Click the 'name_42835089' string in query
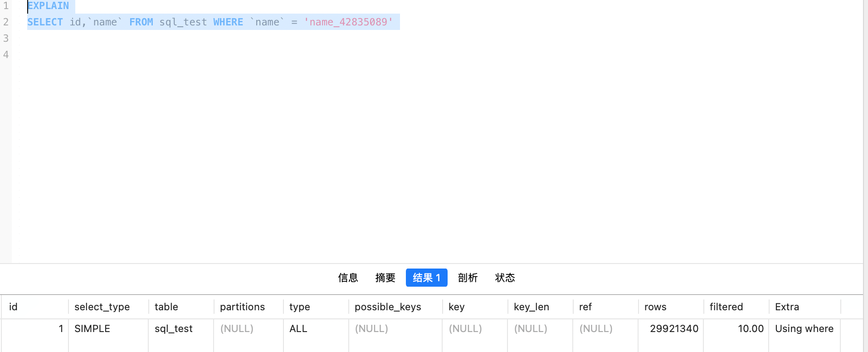The width and height of the screenshot is (868, 352). point(348,22)
